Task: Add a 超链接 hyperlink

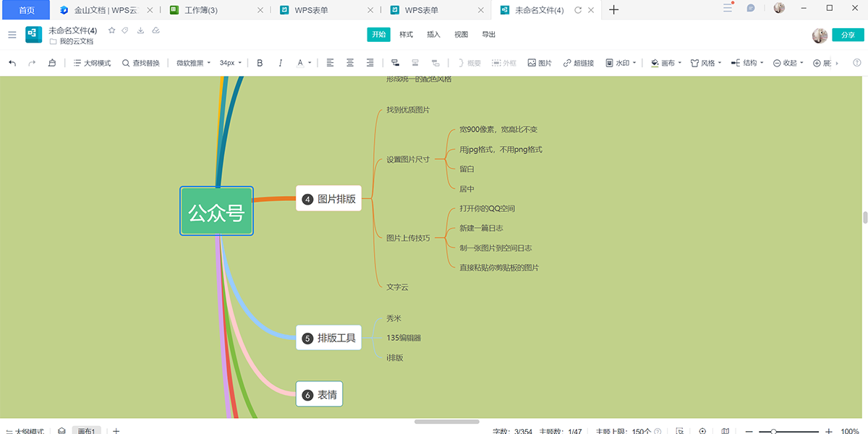Action: (x=578, y=63)
